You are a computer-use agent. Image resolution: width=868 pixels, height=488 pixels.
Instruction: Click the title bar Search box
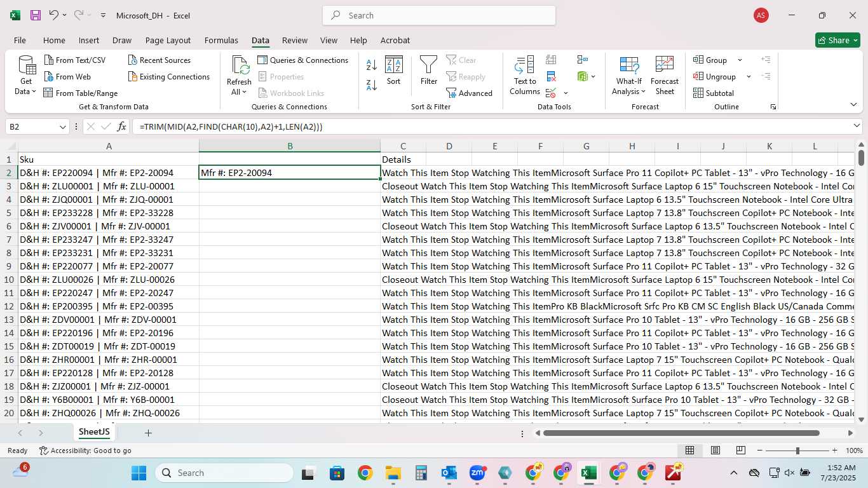439,15
